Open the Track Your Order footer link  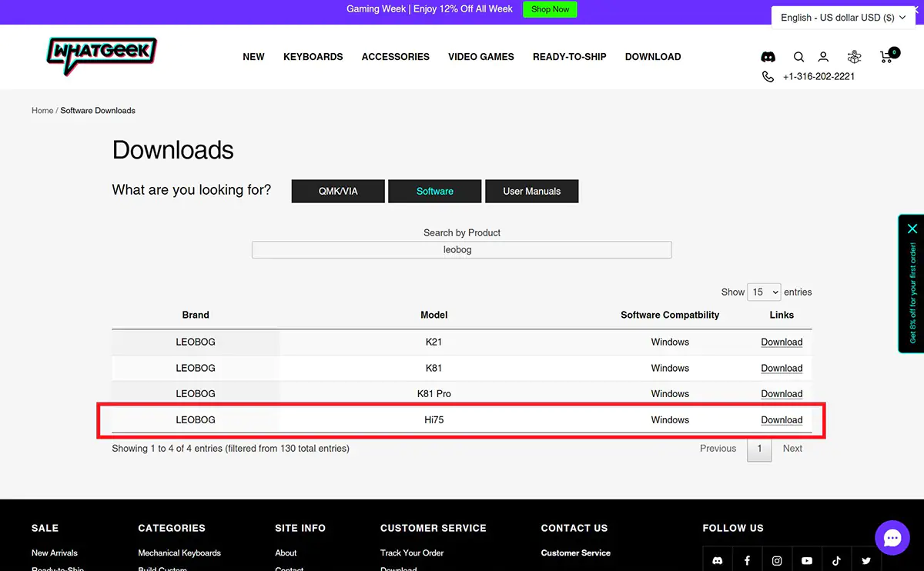[412, 553]
